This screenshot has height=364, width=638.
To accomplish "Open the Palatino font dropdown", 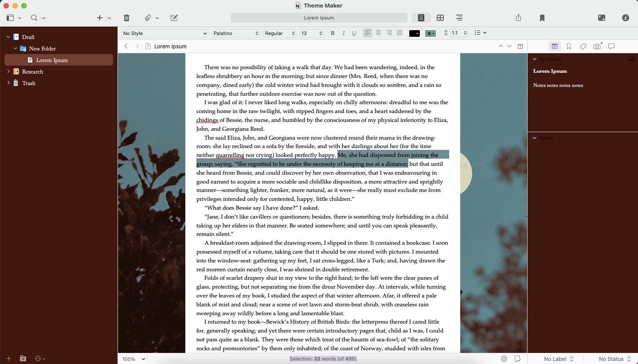I will point(235,33).
